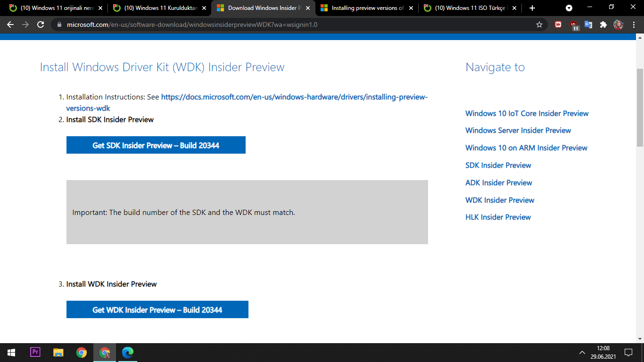Click the active Chrome taskbar icon with profile badge
644x362 pixels.
coord(105,353)
